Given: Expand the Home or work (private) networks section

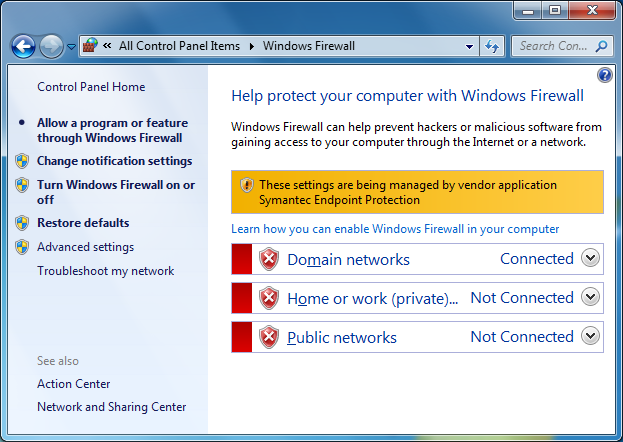Looking at the screenshot, I should pyautogui.click(x=590, y=297).
